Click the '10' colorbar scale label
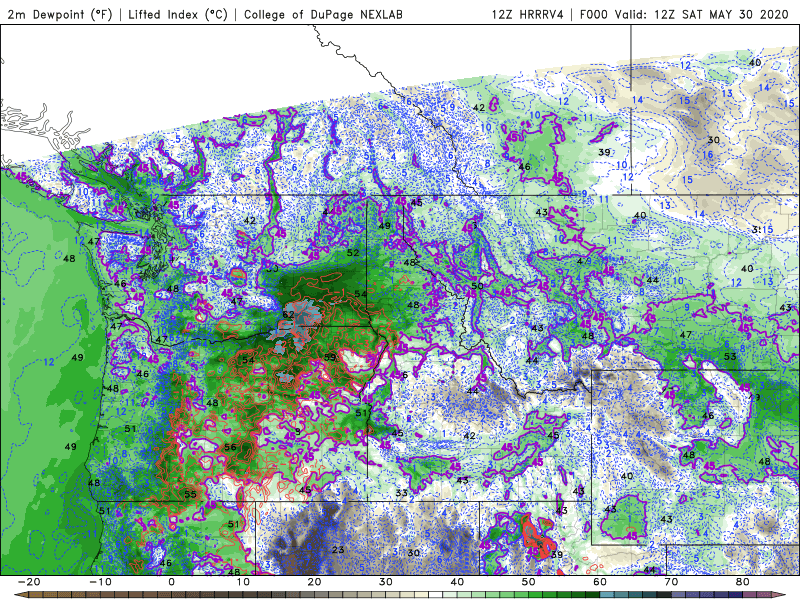This screenshot has height=600, width=800. (243, 582)
